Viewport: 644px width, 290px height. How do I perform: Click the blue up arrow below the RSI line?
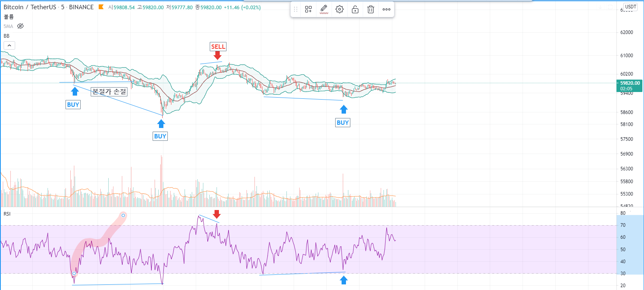click(x=344, y=280)
